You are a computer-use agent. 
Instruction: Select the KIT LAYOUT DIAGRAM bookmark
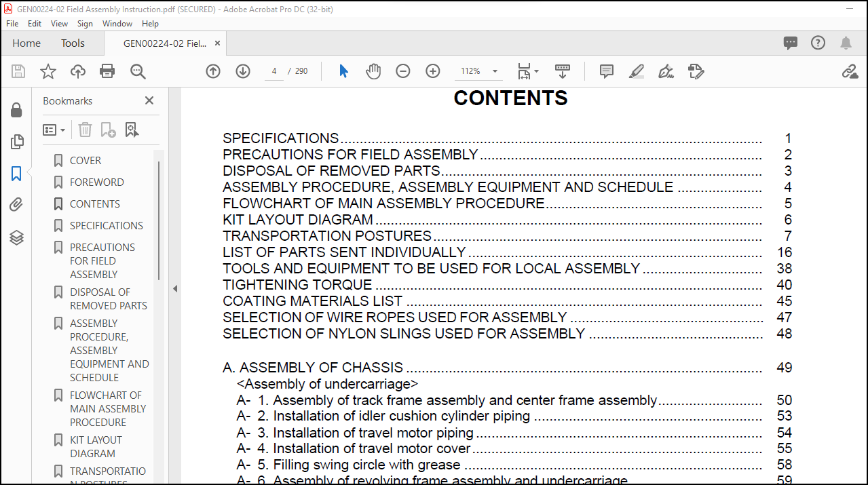(x=96, y=447)
